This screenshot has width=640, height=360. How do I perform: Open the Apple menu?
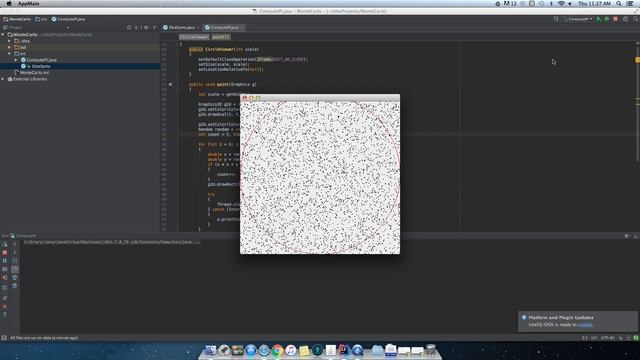pos(9,4)
